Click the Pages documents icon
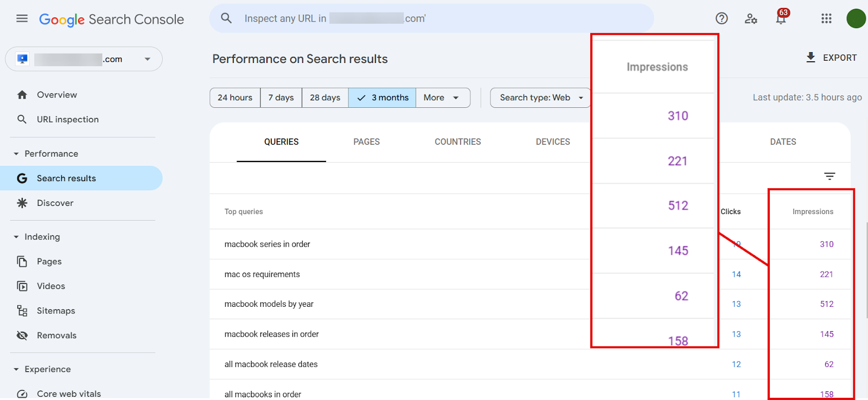 [22, 261]
